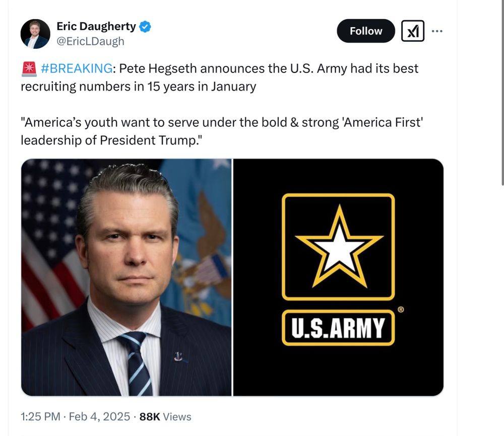Screen dimensions: 504x436
Task: Click the red siren emoji
Action: coord(28,68)
